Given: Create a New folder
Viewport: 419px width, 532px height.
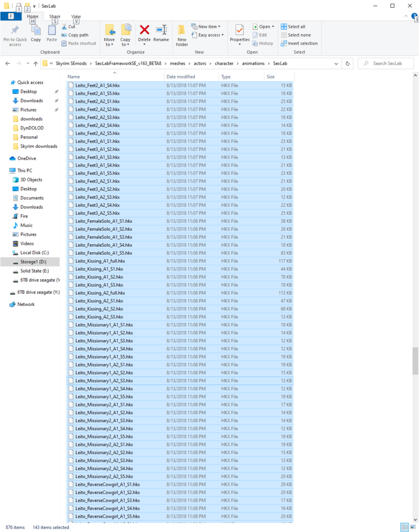Looking at the screenshot, I should coord(182,35).
